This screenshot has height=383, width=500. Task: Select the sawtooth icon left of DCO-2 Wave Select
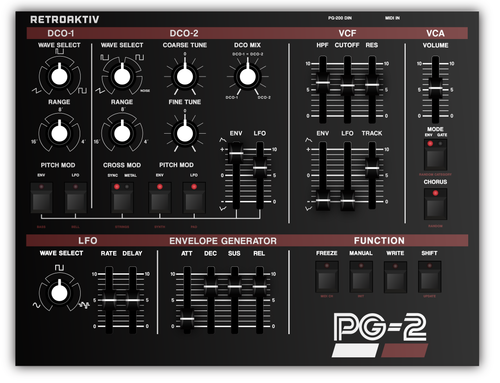click(x=100, y=90)
